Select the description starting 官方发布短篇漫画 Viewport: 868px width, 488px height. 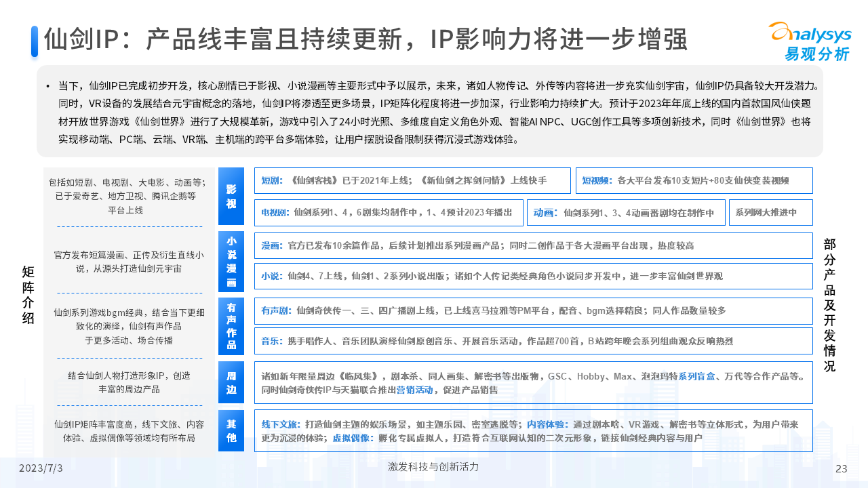tap(129, 262)
